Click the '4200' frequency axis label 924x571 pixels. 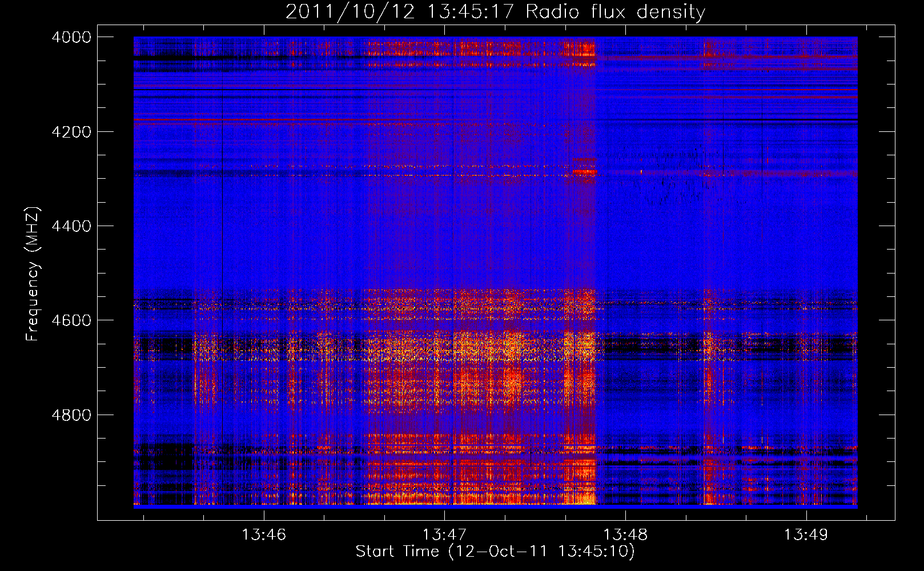[71, 132]
